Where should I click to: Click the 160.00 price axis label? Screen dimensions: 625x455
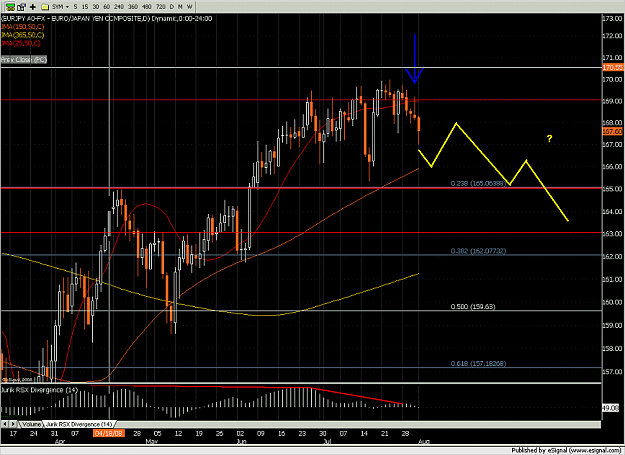click(613, 302)
